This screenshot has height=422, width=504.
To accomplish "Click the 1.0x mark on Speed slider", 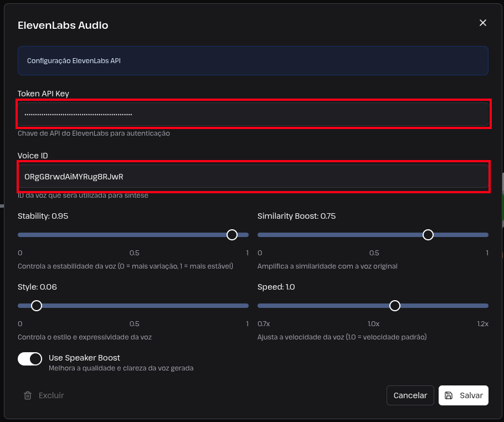I will [373, 324].
